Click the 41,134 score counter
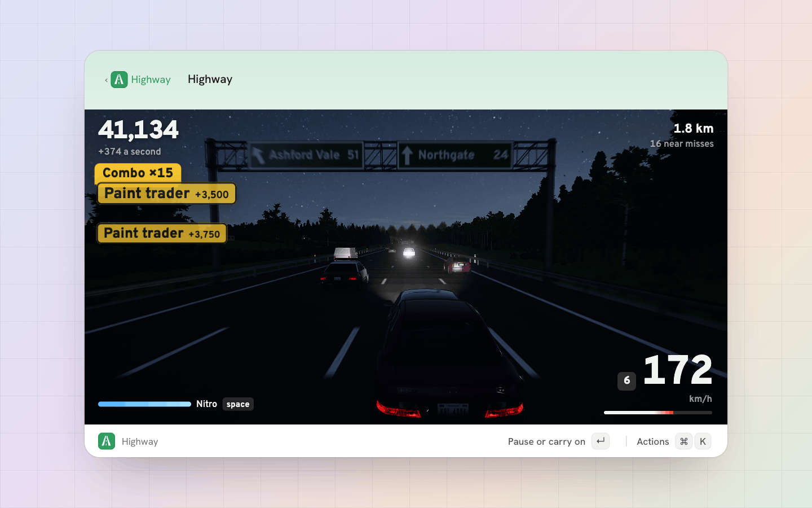The image size is (812, 508). 138,129
